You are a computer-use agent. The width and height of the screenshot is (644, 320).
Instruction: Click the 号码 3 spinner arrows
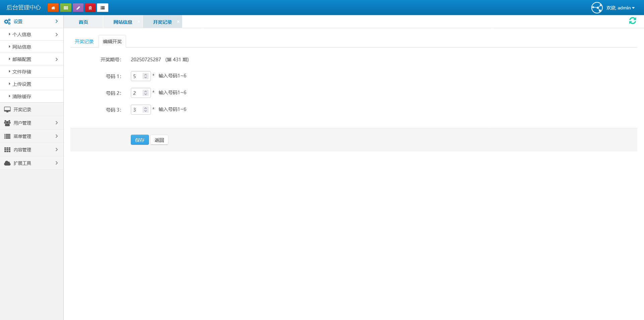click(x=146, y=110)
